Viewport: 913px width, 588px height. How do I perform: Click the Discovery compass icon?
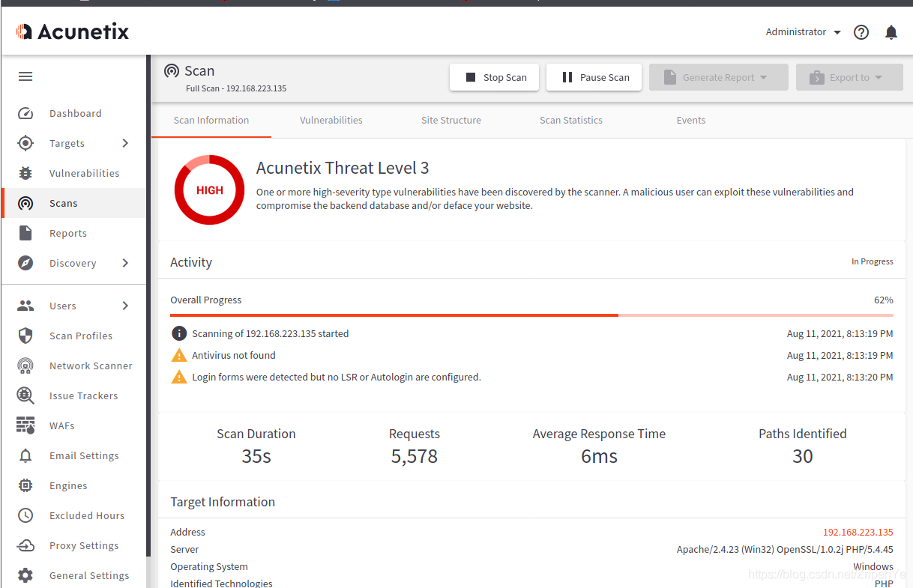click(x=25, y=263)
